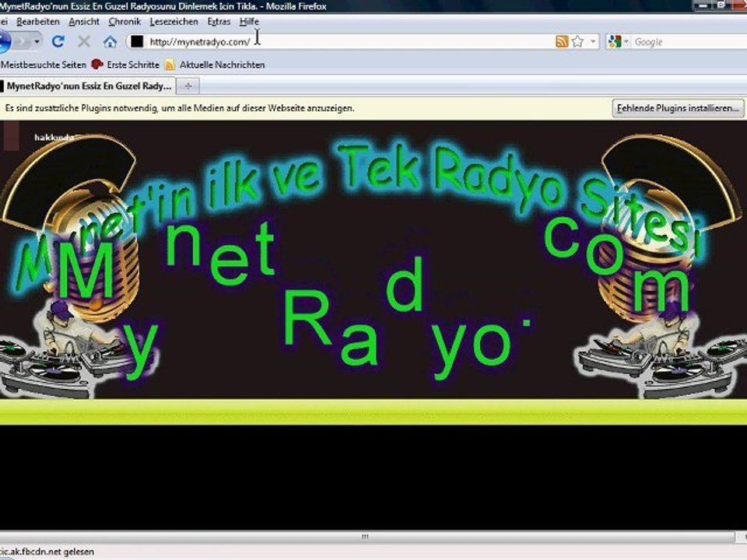Screen dimensions: 747x560
Task: Click the RSS feed icon in address bar
Action: [562, 42]
